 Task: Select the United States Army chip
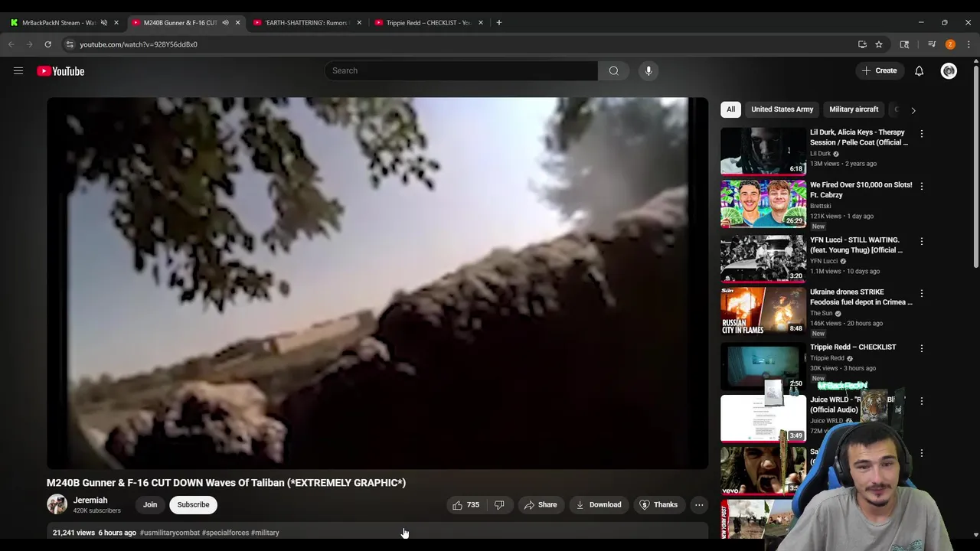(x=782, y=109)
